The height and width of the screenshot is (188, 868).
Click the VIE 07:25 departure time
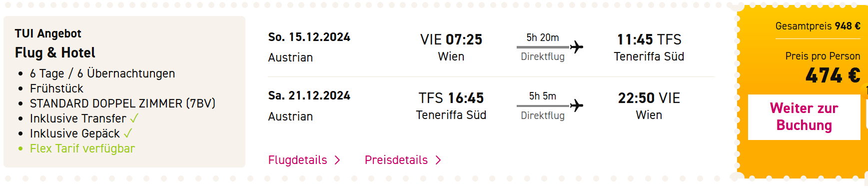451,39
